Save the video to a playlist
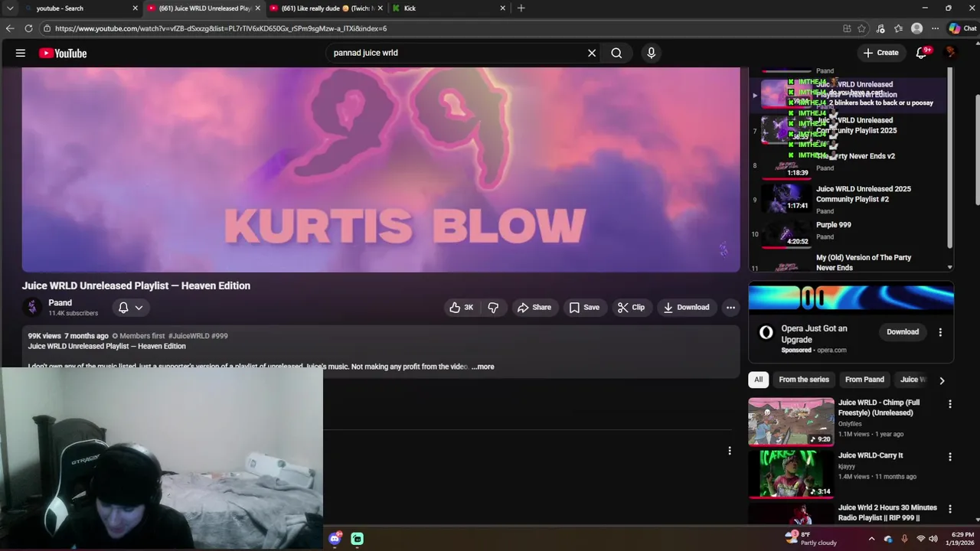 pos(584,308)
